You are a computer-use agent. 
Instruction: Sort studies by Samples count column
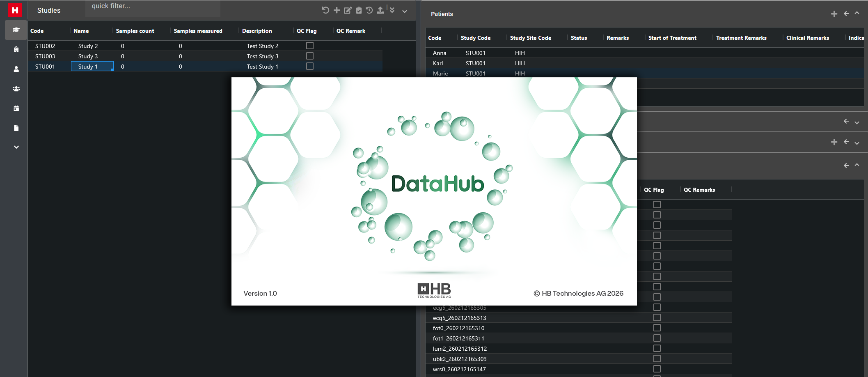pyautogui.click(x=135, y=31)
